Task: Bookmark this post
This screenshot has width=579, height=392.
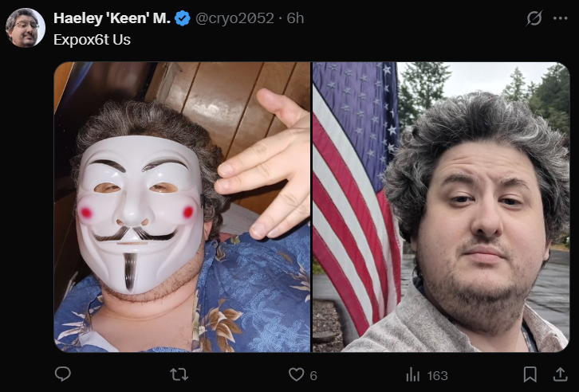Action: (530, 374)
